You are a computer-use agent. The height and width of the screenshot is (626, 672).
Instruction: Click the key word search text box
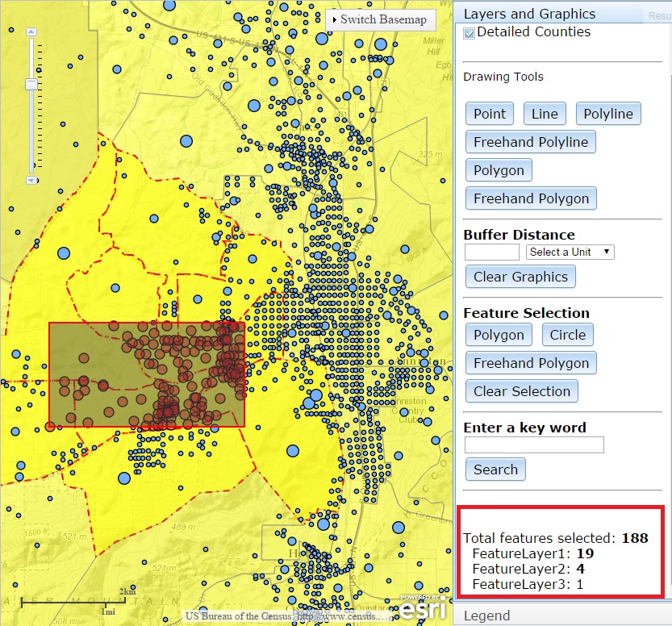(534, 444)
